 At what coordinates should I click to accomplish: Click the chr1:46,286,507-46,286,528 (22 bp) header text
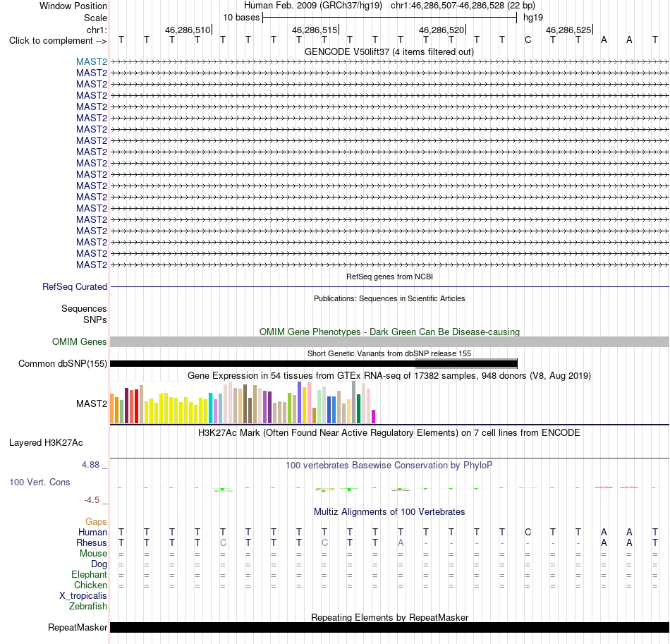[463, 6]
